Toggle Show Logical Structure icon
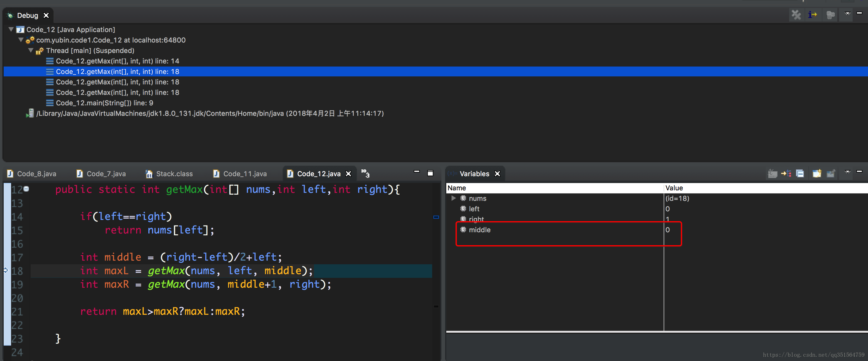This screenshot has height=361, width=868. point(786,174)
